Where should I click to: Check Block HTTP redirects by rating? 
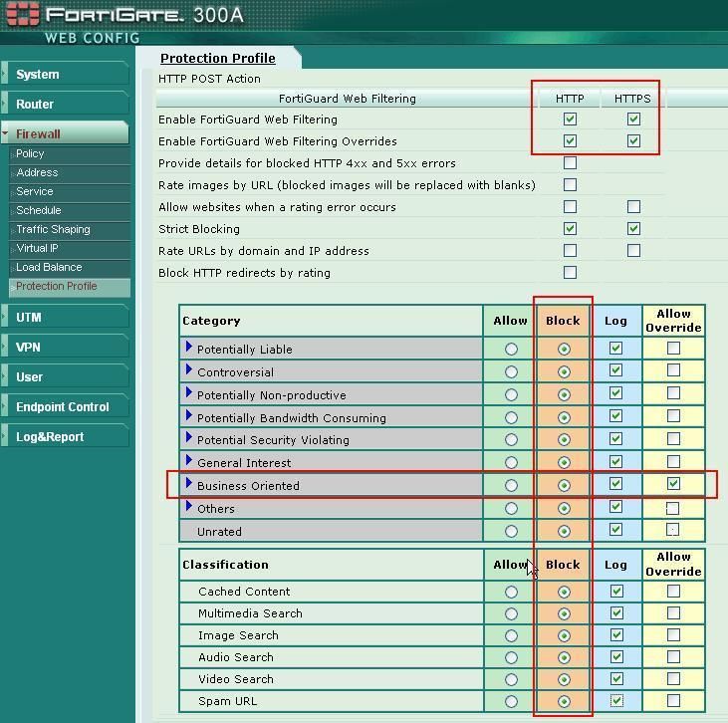570,273
